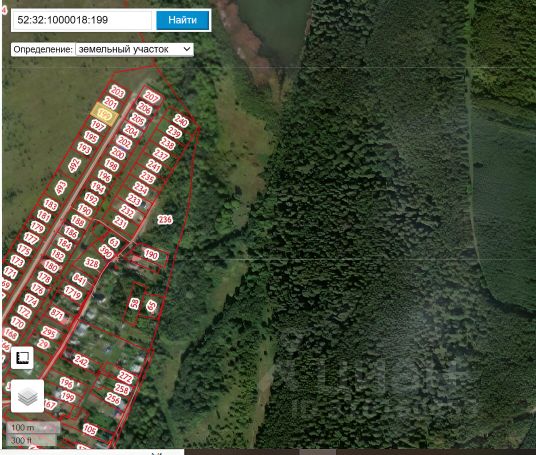536x455 pixels.
Task: Select parcel labeled 328
Action: tap(92, 263)
